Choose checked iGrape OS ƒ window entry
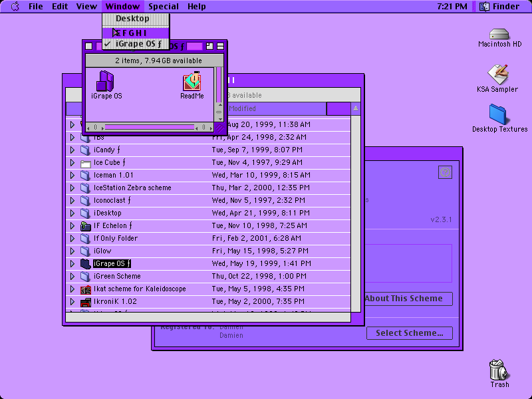Screen dimensions: 532x399 [136, 44]
